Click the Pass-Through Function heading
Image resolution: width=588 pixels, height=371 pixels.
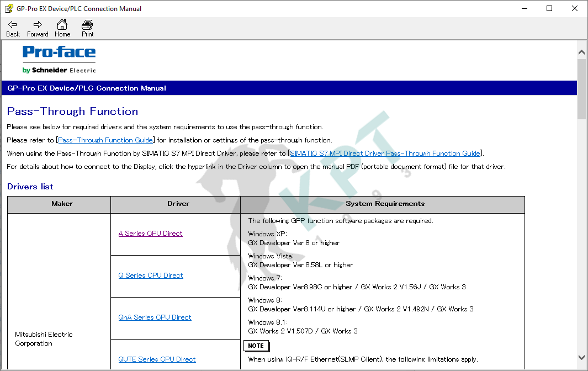[73, 111]
